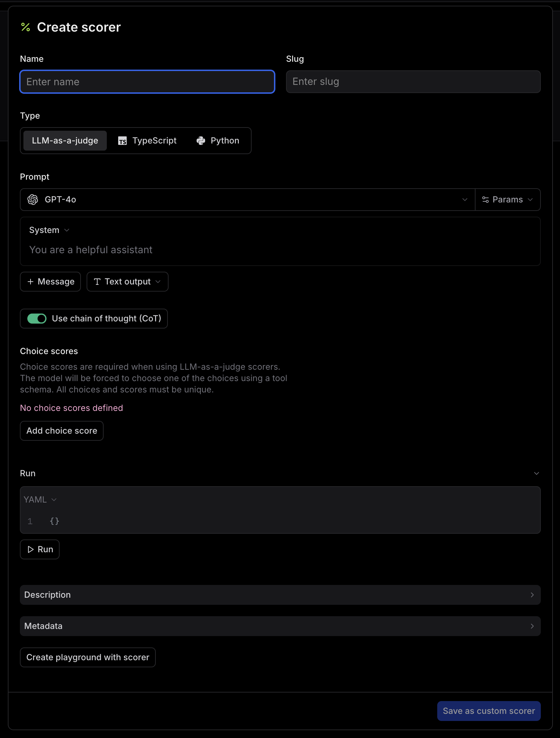
Task: Toggle Use chain of thought switch
Action: [37, 319]
